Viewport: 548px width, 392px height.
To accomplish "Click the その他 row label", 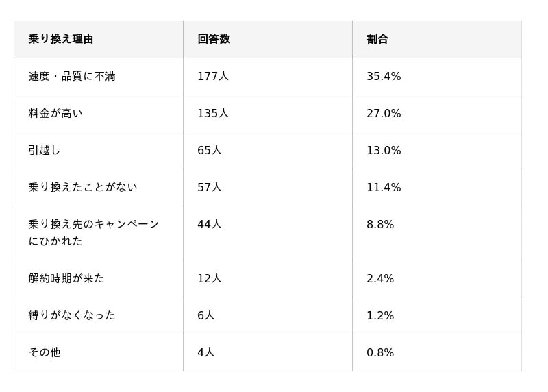I will coord(45,352).
